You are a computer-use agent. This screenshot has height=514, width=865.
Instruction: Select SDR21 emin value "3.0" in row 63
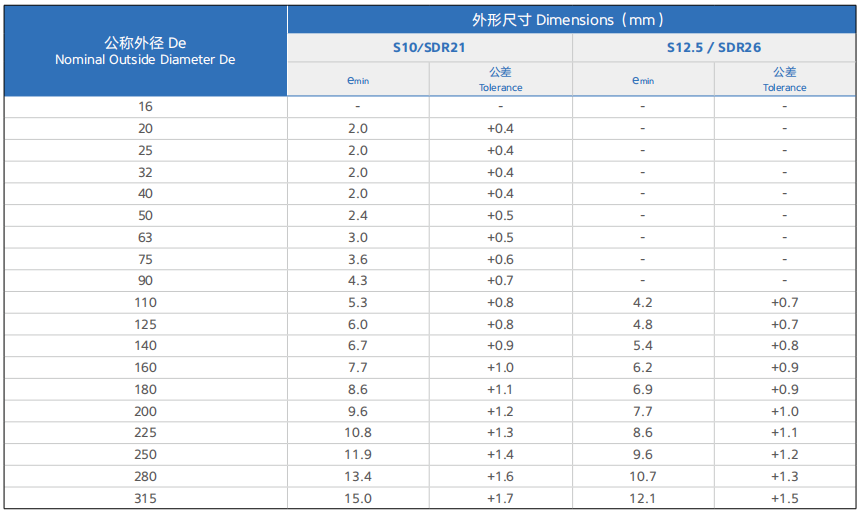[x=358, y=238]
